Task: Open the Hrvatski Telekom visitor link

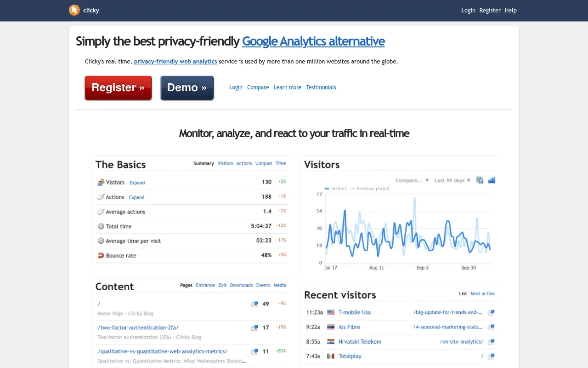Action: click(x=360, y=342)
